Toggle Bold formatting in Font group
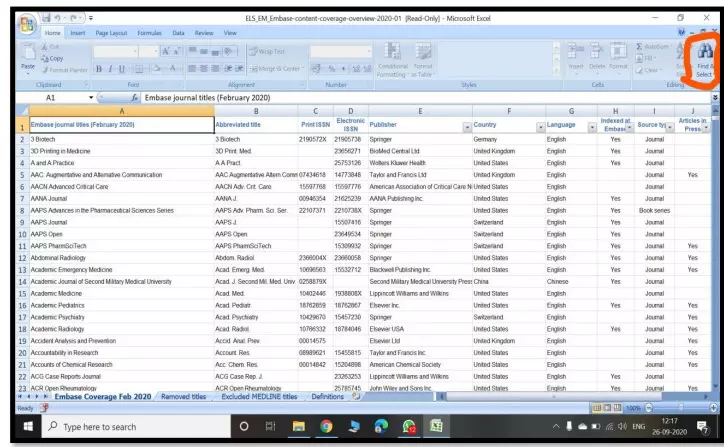Screen dimensions: 724x447 pyautogui.click(x=97, y=70)
